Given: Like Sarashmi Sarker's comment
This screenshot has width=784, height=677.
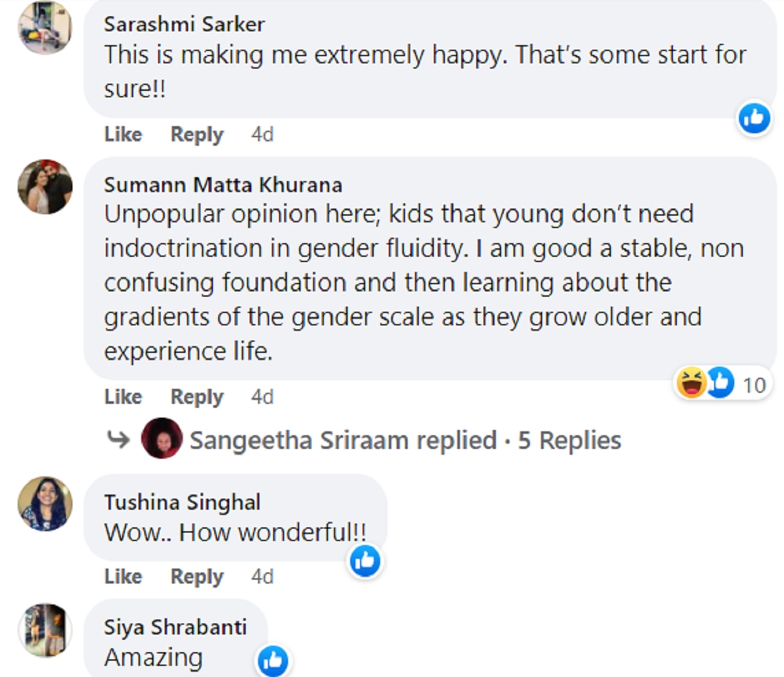Looking at the screenshot, I should coord(123,135).
